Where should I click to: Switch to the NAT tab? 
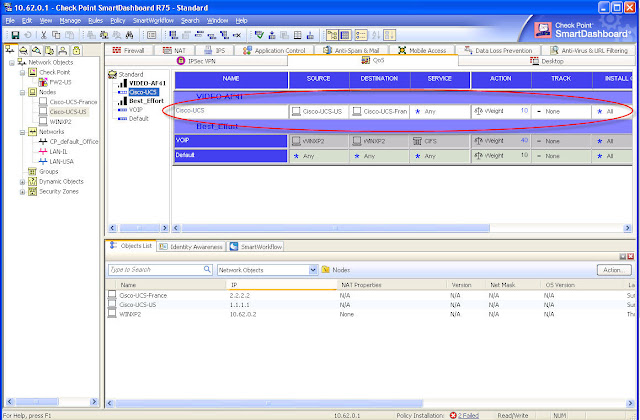click(174, 50)
